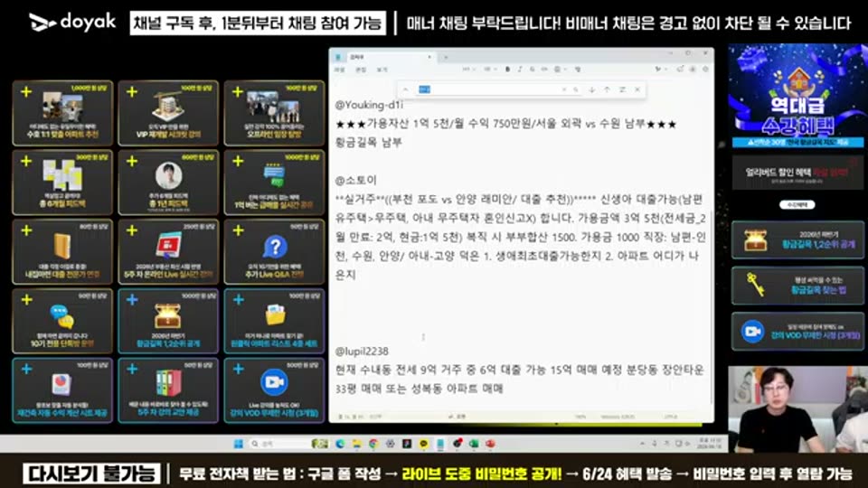Toggle italic formatting in Notepad toolbar

519,70
